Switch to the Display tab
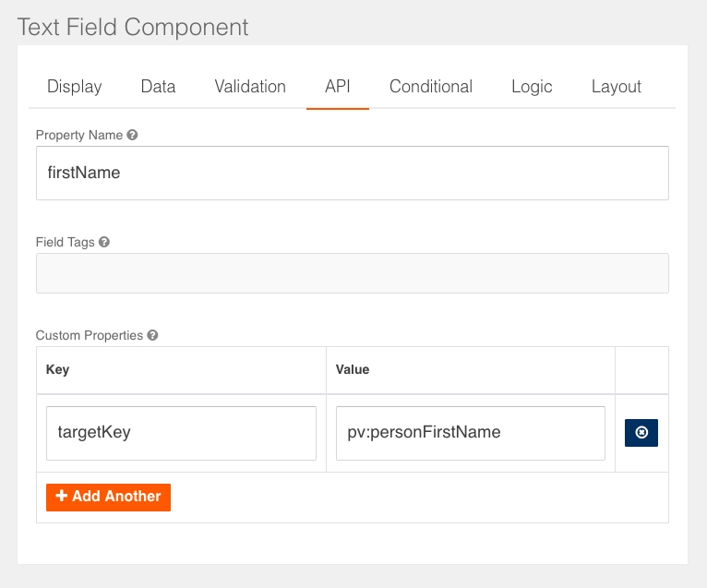707x588 pixels. click(74, 87)
